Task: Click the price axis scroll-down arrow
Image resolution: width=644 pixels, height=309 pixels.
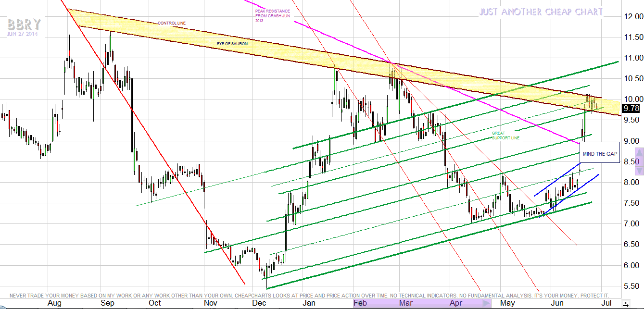Action: coord(639,170)
